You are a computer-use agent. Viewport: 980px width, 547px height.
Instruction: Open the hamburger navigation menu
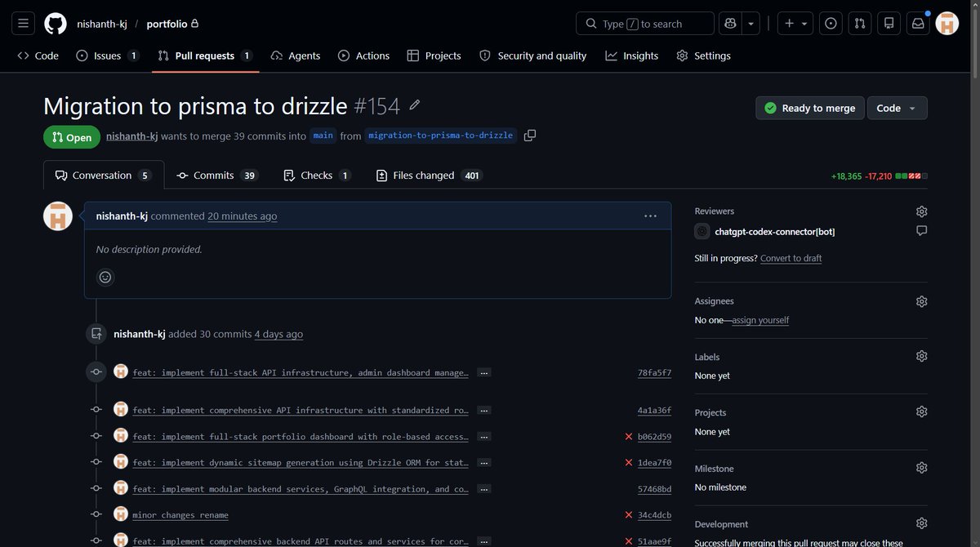23,24
